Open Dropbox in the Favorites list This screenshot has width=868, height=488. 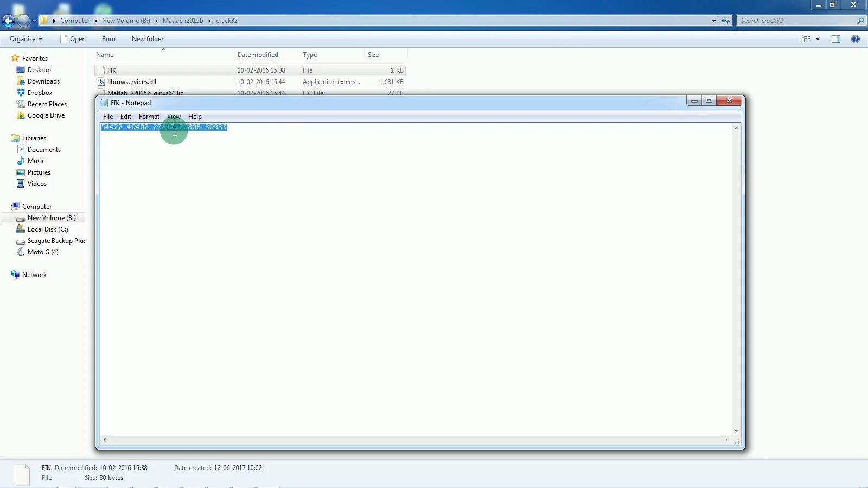click(x=40, y=93)
